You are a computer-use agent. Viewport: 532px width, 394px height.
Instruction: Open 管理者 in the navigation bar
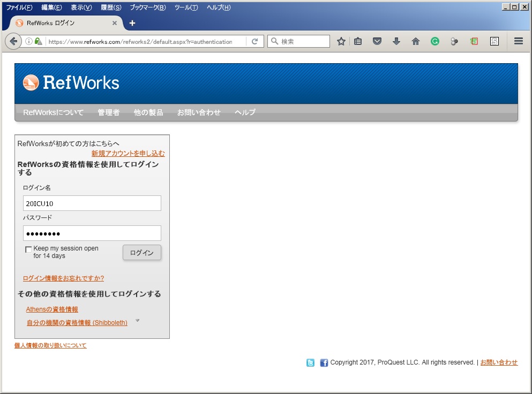109,112
